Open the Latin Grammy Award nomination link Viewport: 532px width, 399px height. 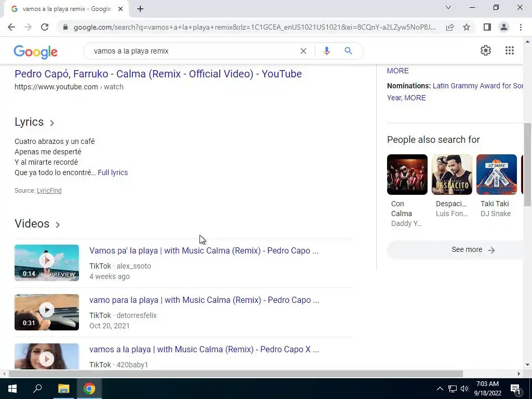pos(478,86)
